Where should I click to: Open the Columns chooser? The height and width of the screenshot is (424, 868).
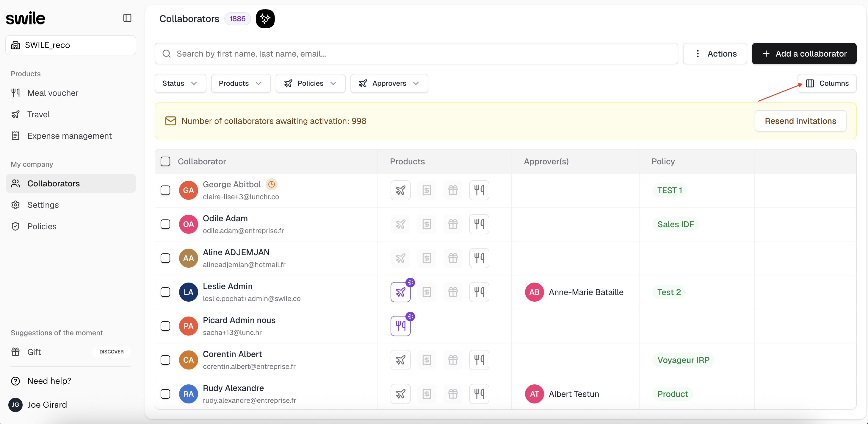pyautogui.click(x=827, y=83)
